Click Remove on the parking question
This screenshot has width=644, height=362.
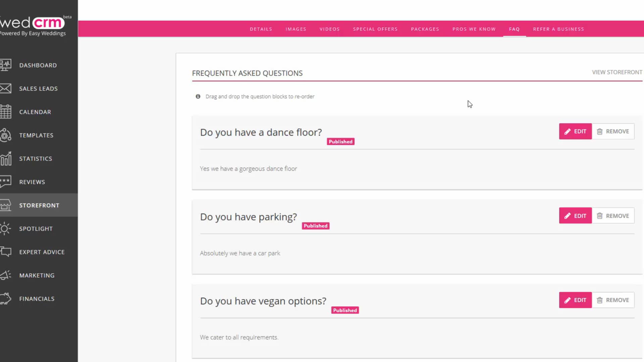tap(613, 216)
